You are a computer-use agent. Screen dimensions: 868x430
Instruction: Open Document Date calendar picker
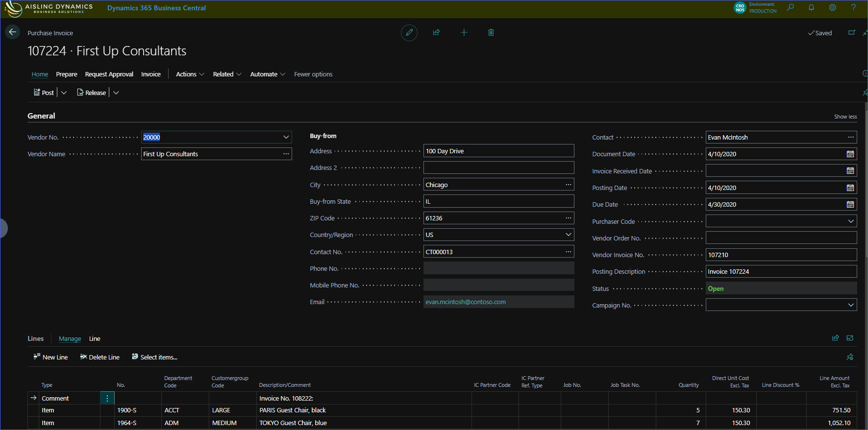[x=850, y=154]
